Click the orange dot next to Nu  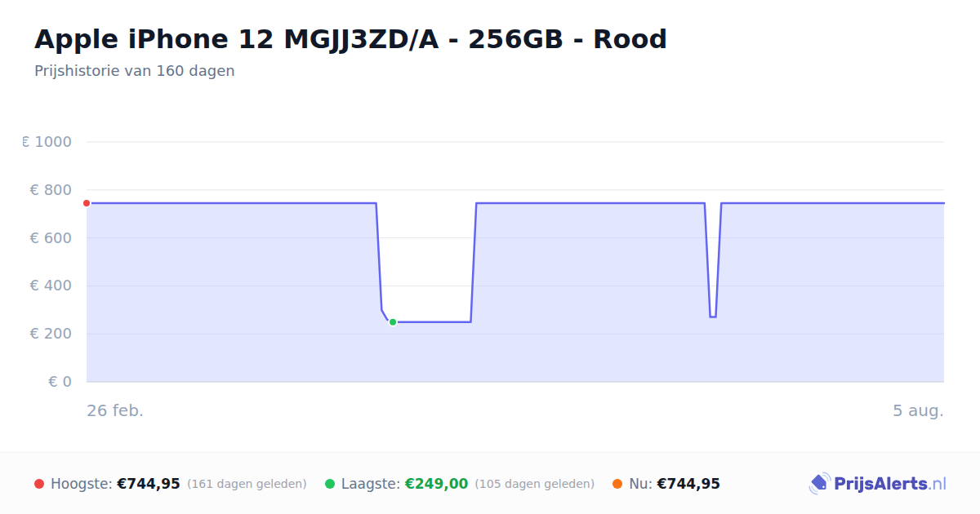pyautogui.click(x=617, y=484)
